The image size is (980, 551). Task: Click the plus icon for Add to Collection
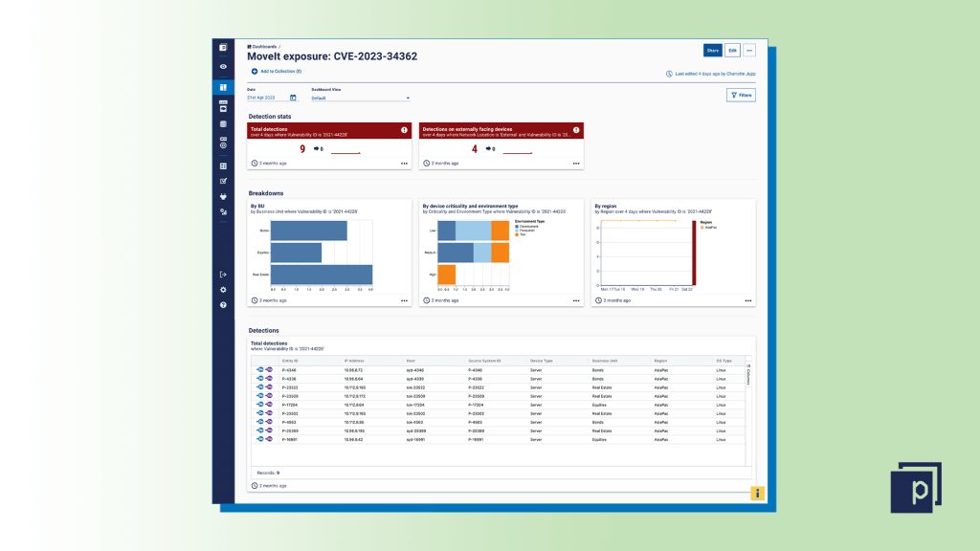tap(255, 71)
